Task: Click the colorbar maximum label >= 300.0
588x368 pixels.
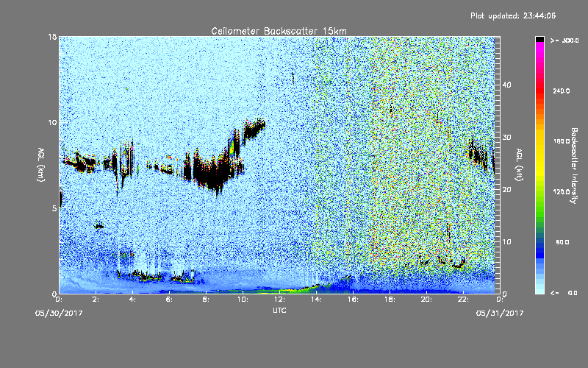Action: (564, 40)
